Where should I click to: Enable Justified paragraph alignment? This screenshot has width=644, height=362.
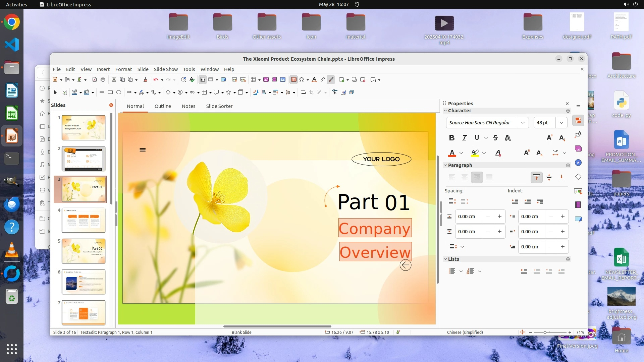tap(489, 177)
